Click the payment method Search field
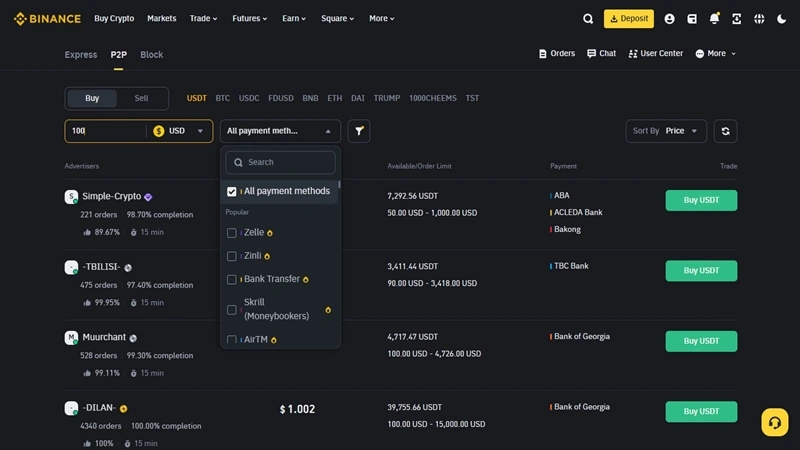 coord(280,162)
